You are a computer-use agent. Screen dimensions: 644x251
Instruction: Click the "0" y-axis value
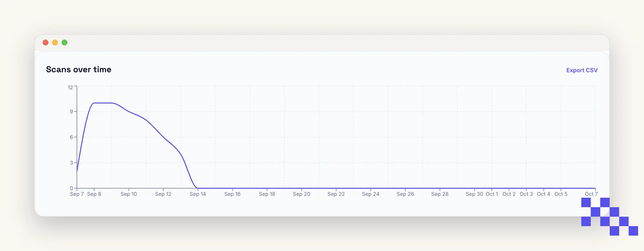72,188
